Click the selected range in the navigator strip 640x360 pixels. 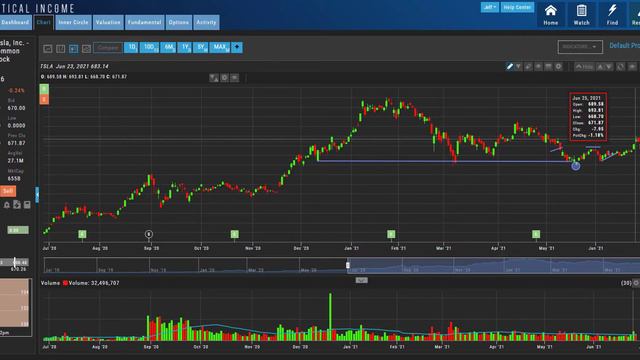click(x=494, y=265)
